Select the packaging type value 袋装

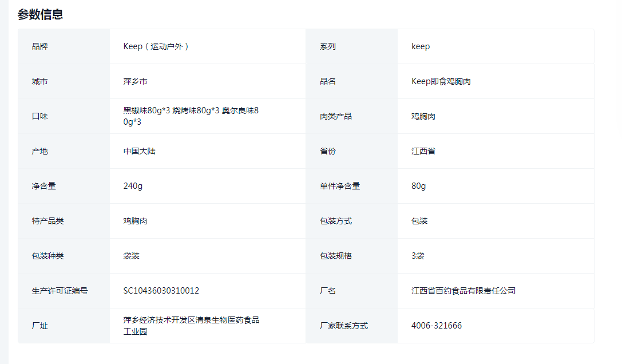(x=132, y=256)
